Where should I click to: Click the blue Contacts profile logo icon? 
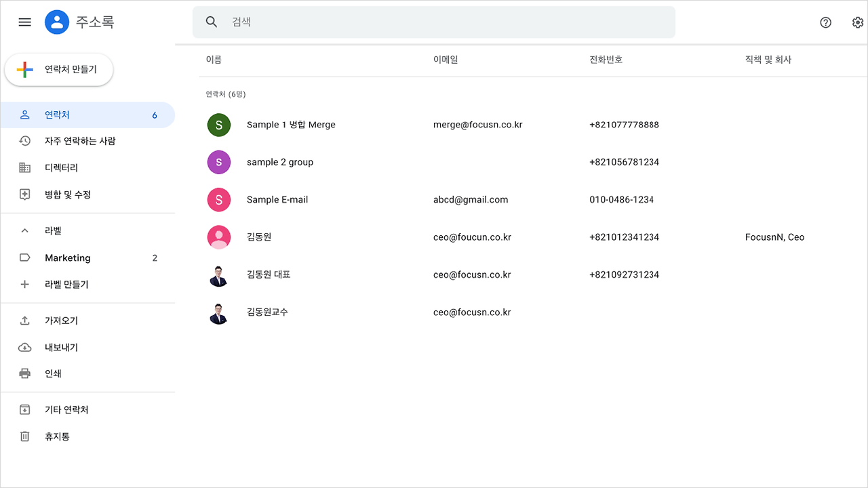pos(57,22)
